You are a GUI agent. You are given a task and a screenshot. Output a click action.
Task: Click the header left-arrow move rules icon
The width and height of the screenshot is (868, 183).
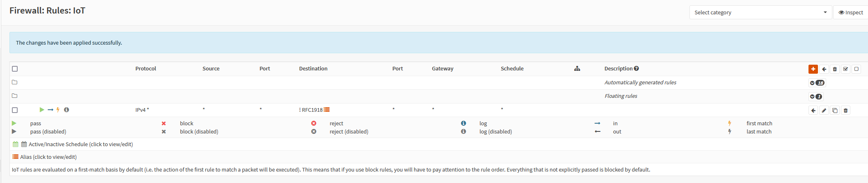tap(824, 69)
